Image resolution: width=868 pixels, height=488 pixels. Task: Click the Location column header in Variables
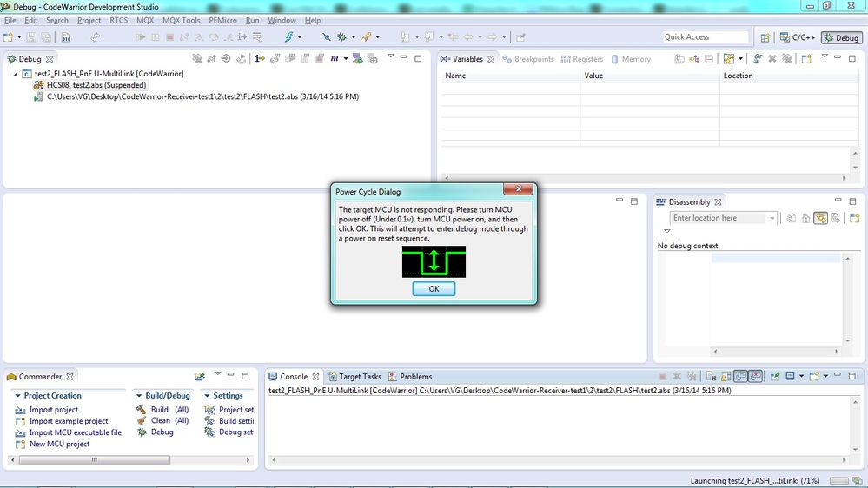pyautogui.click(x=790, y=76)
